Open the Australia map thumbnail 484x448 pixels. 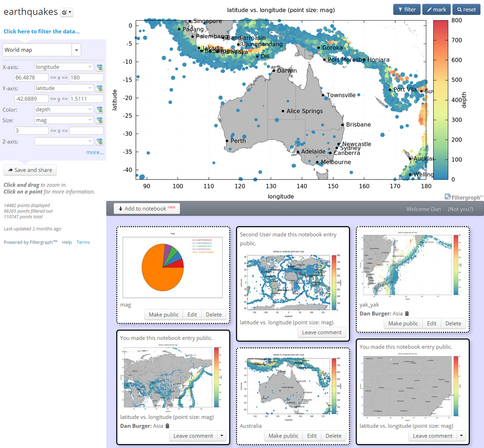(x=293, y=387)
